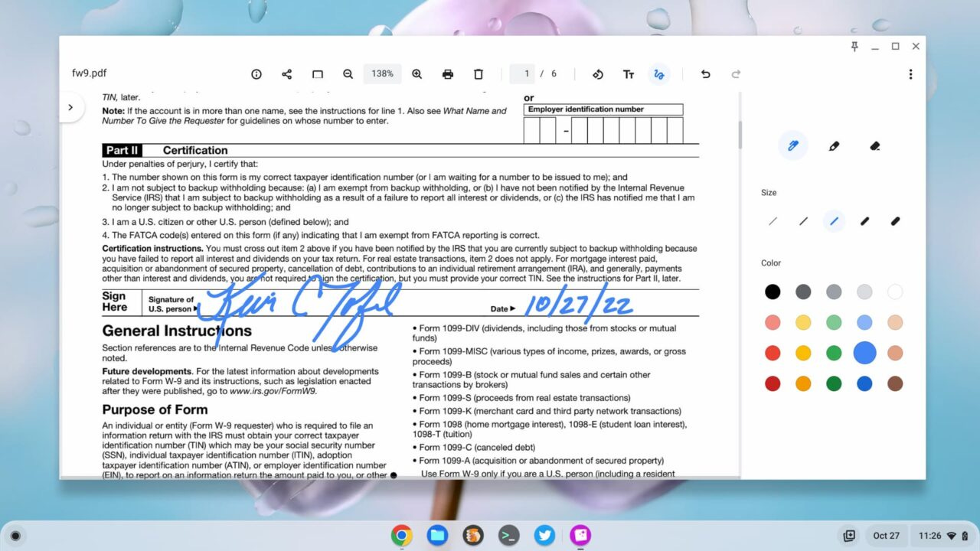Select the text annotation tool
This screenshot has width=980, height=551.
coord(629,74)
